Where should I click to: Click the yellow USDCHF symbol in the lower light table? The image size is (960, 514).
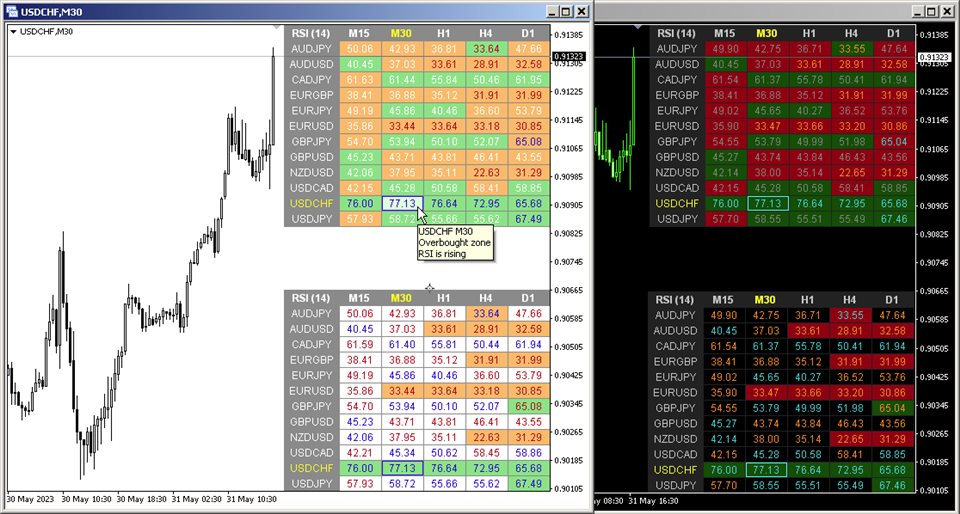pos(312,468)
